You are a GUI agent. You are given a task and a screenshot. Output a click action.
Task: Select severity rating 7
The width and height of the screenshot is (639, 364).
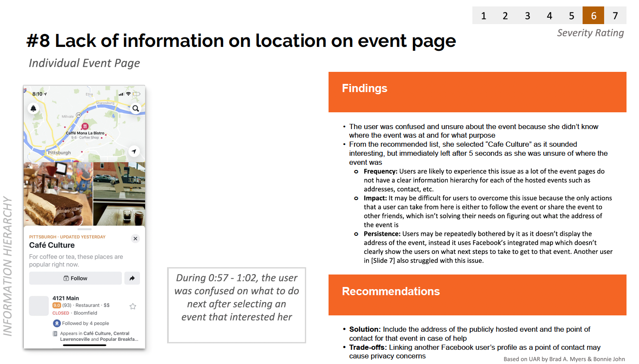615,16
